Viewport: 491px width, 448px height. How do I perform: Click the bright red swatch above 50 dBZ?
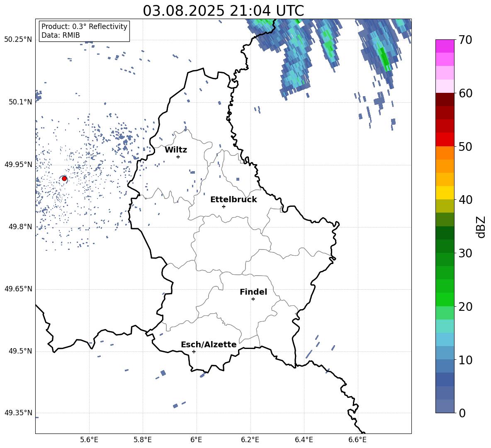coord(445,140)
